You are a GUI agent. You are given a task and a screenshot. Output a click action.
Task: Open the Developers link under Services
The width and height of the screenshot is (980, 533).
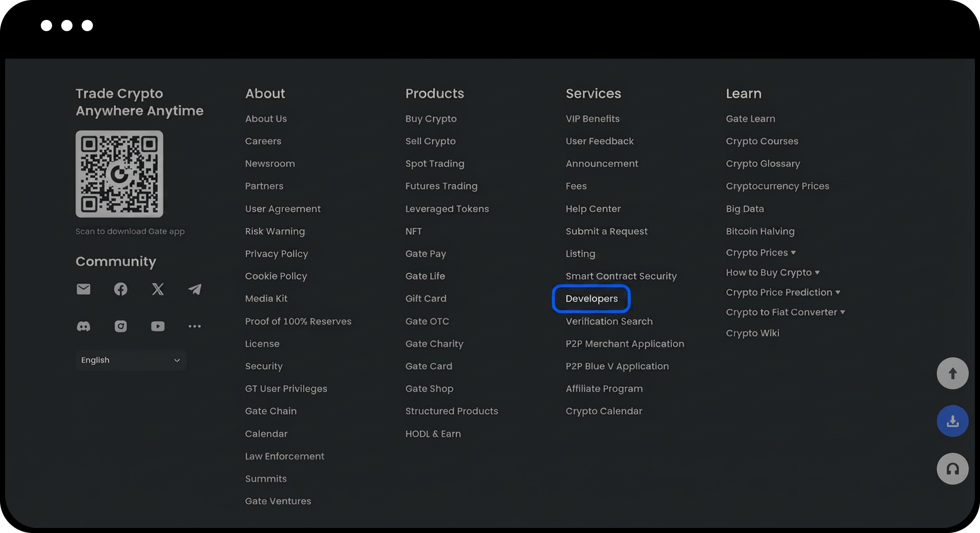click(592, 299)
